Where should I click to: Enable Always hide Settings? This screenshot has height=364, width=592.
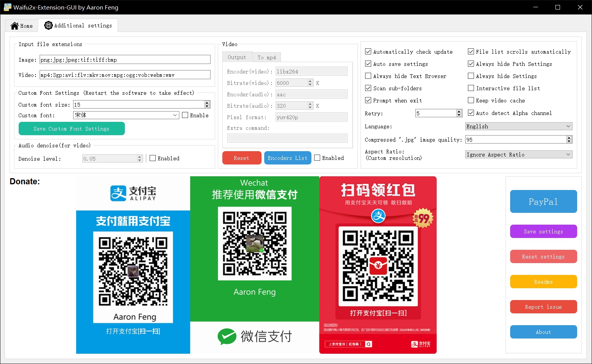point(471,76)
